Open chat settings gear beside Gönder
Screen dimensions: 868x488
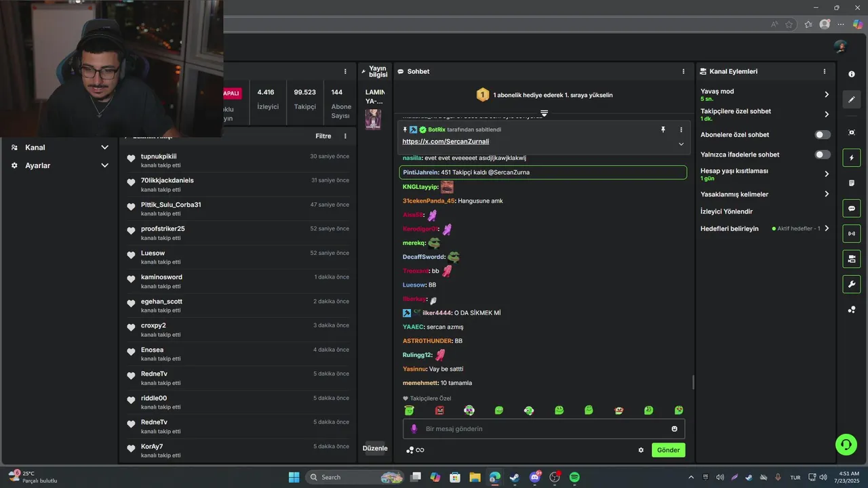pyautogui.click(x=641, y=450)
